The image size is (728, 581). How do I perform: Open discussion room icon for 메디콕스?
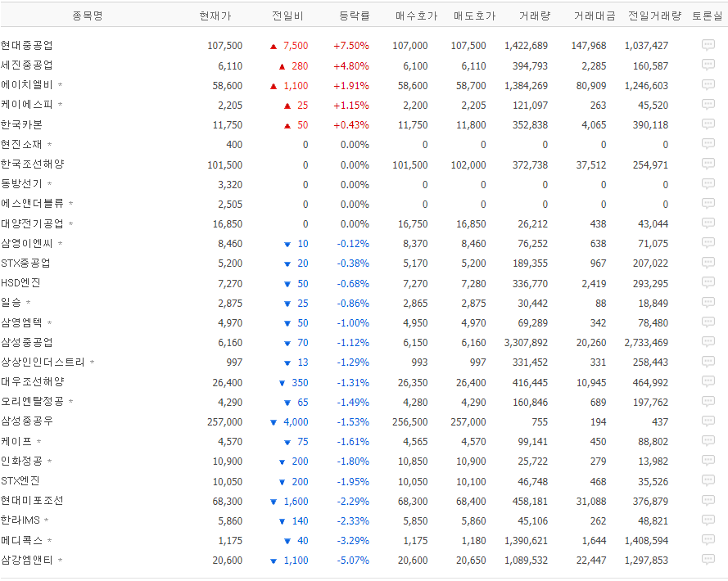click(708, 540)
